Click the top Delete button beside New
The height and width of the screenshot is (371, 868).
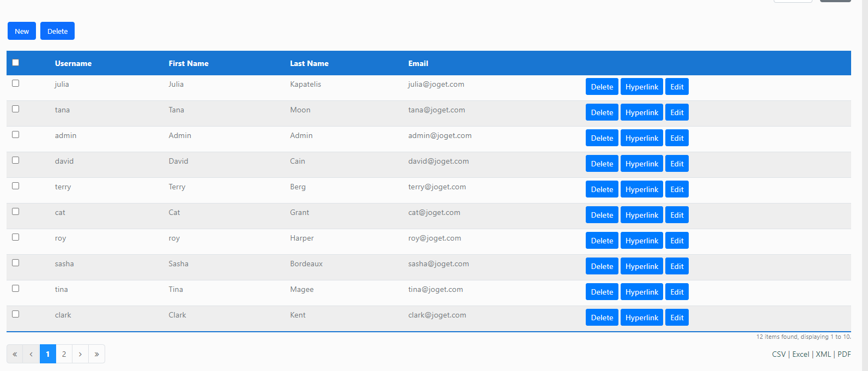pyautogui.click(x=57, y=31)
